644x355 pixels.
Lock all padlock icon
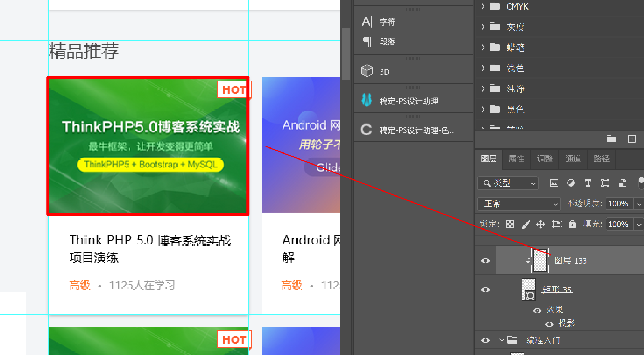(x=572, y=224)
